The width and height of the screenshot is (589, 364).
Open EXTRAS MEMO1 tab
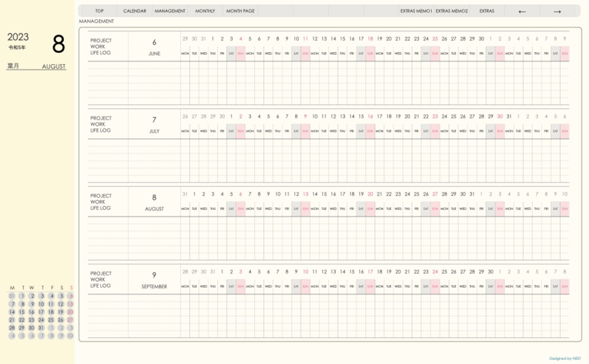[416, 11]
